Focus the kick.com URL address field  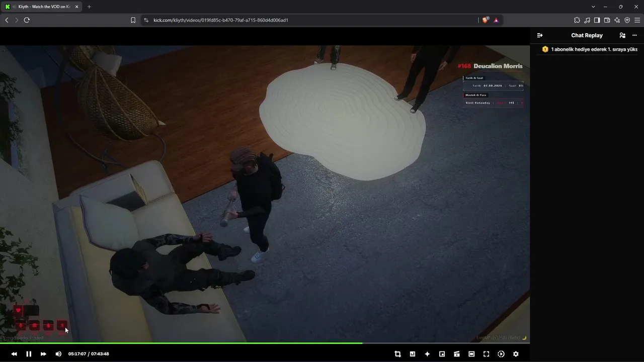tap(312, 20)
